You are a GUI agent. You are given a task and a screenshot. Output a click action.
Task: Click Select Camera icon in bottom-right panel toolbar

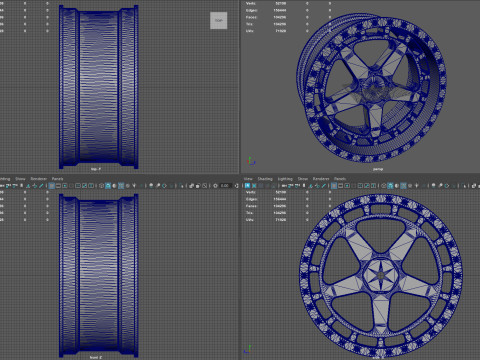point(284,186)
